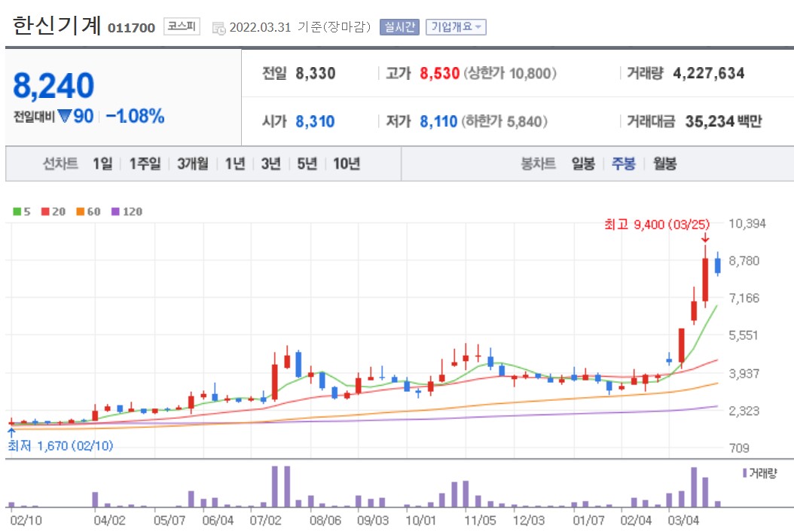Click the 실시간 real-time button
The width and height of the screenshot is (794, 532).
point(399,27)
